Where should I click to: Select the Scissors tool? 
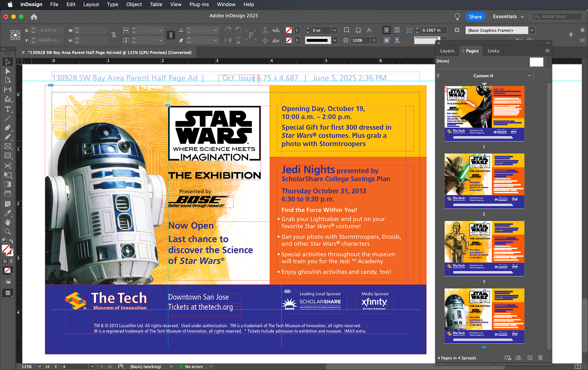click(x=8, y=166)
